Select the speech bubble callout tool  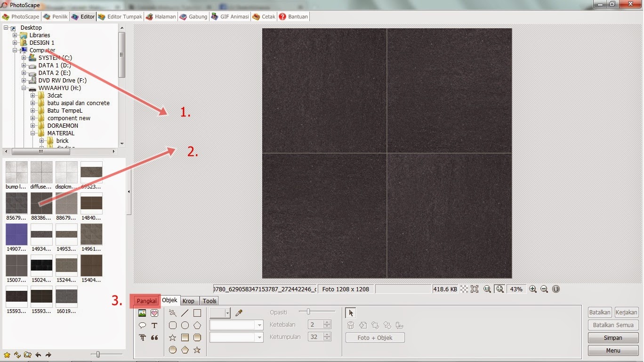tap(142, 325)
